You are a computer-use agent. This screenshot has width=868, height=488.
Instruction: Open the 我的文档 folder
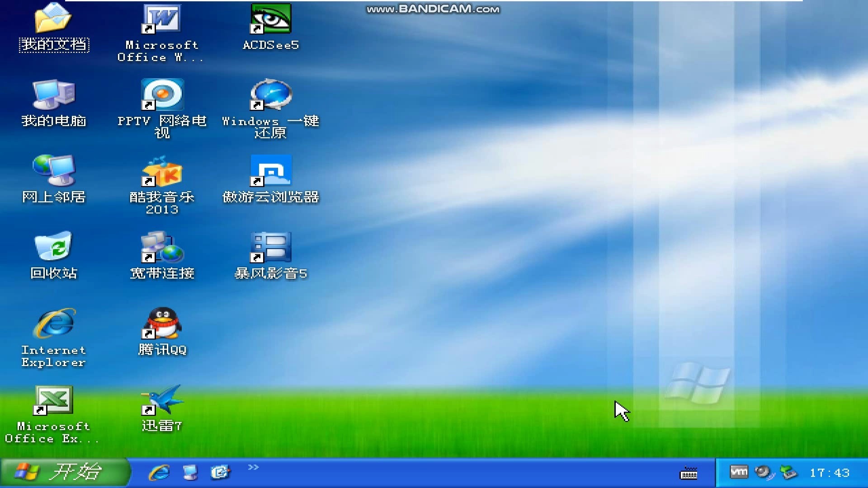pyautogui.click(x=53, y=19)
